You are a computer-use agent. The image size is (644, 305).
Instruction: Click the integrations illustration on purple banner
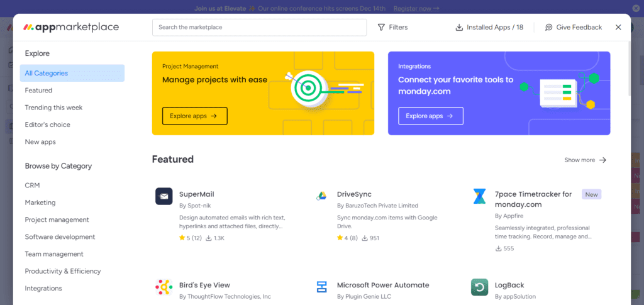coord(559,91)
